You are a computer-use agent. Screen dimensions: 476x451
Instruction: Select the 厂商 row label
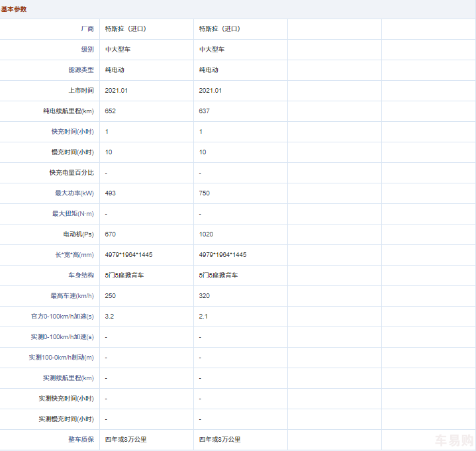coord(87,29)
